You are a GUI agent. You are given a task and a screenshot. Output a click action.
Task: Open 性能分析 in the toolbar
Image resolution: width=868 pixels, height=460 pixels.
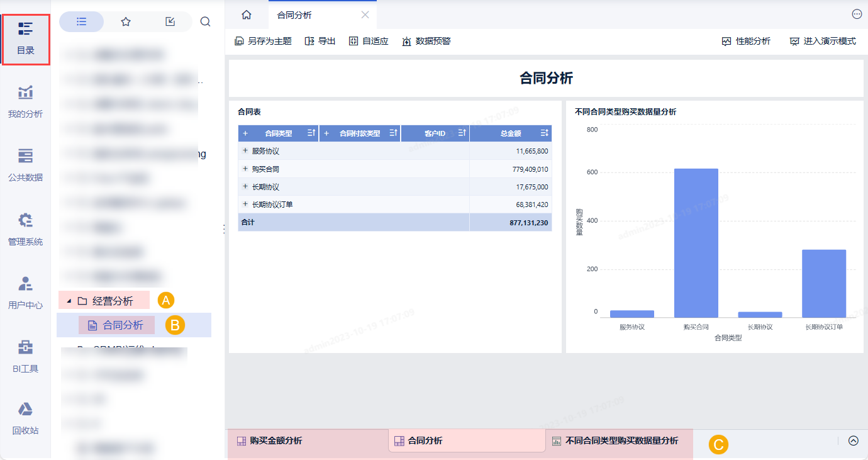[x=746, y=41]
